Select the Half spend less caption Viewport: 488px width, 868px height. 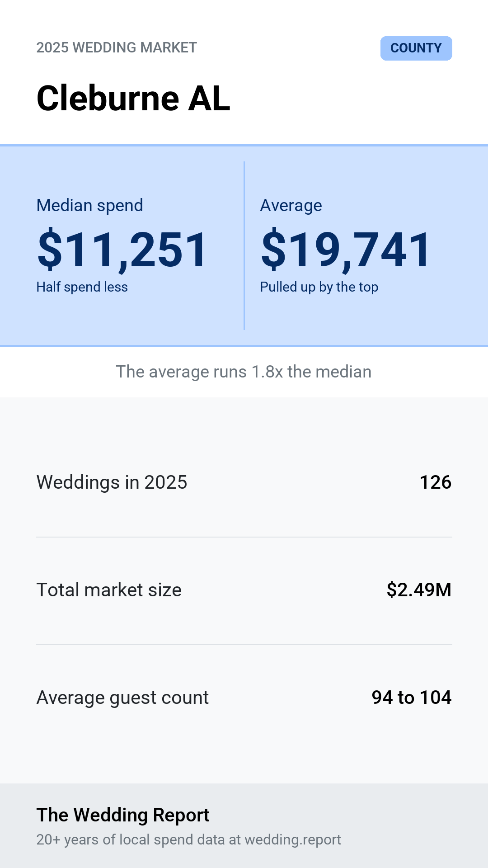tap(82, 287)
